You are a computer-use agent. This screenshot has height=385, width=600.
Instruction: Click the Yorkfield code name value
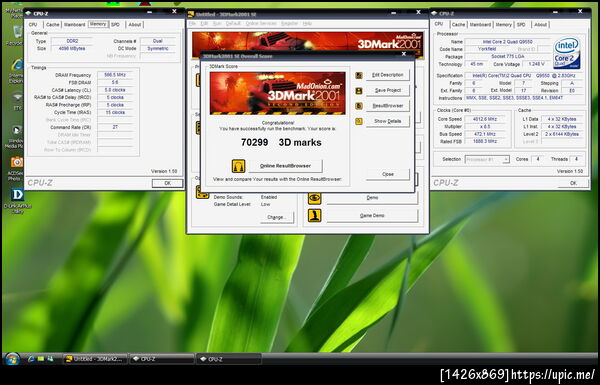pyautogui.click(x=487, y=49)
